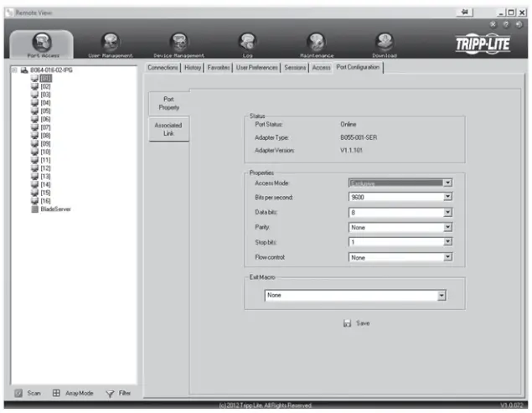532x413 pixels.
Task: Click the Filter button label
Action: pyautogui.click(x=125, y=394)
